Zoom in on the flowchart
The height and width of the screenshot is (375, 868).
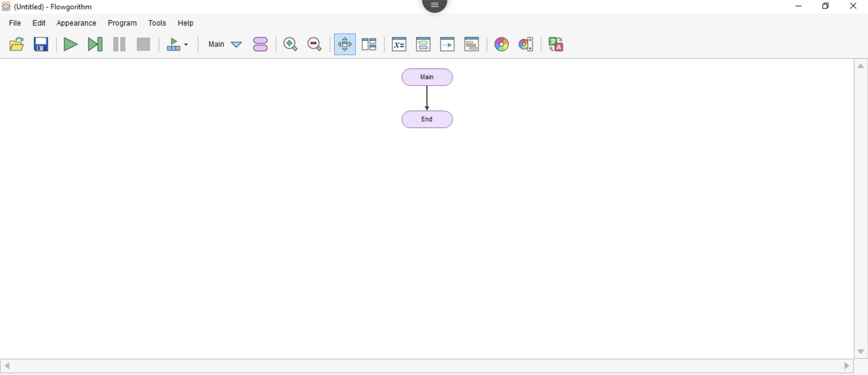290,44
